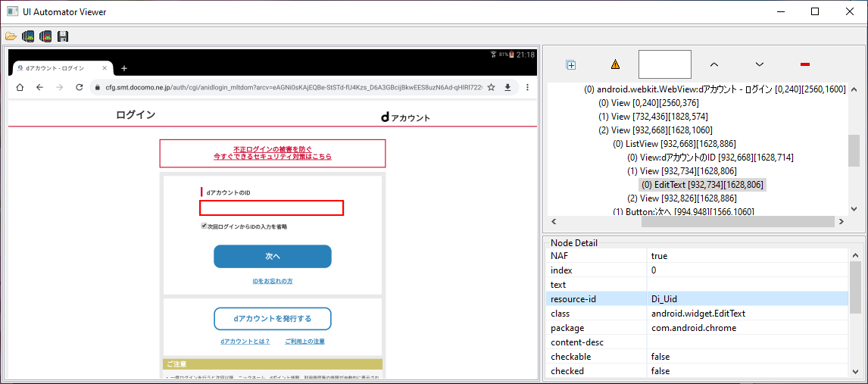Click the dアカウント logo
The width and height of the screenshot is (868, 384).
click(x=406, y=117)
